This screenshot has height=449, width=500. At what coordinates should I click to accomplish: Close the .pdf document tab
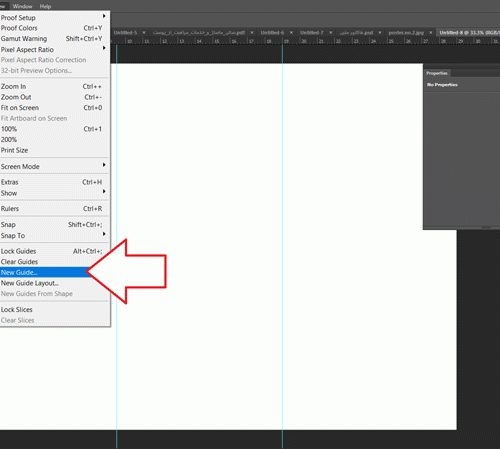point(252,32)
